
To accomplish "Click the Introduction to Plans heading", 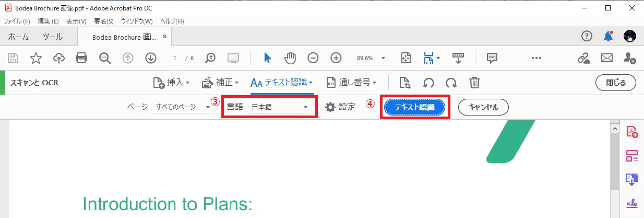I will coord(168,204).
